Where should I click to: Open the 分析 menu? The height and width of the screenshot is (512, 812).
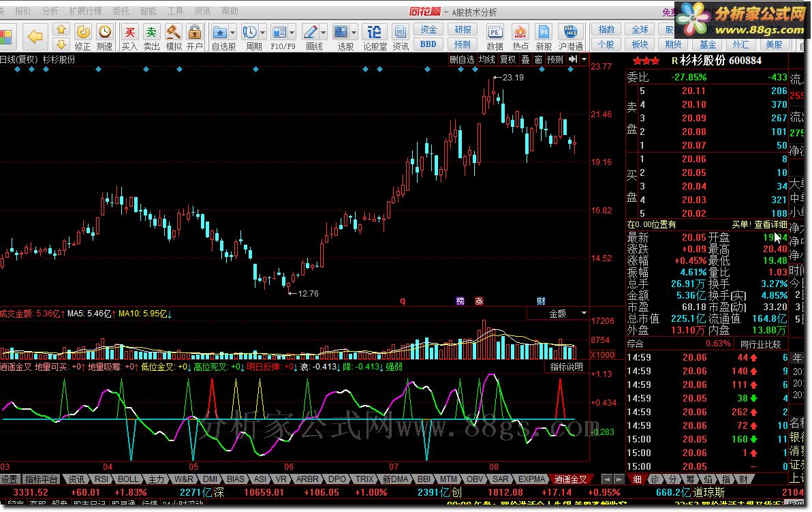50,11
